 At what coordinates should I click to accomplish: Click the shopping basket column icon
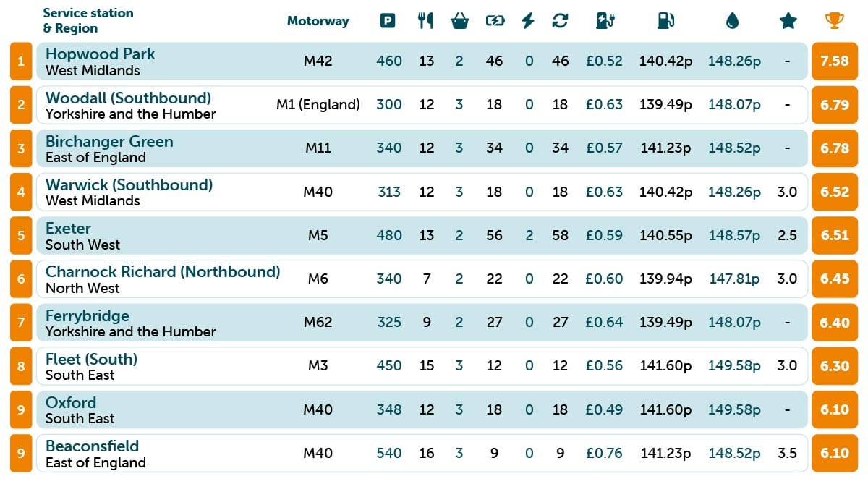click(x=459, y=21)
